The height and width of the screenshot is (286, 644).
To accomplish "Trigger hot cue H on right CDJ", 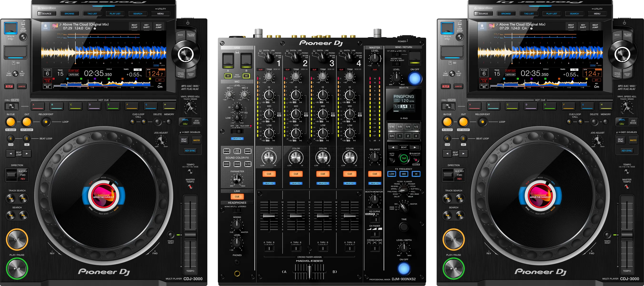I will point(606,106).
